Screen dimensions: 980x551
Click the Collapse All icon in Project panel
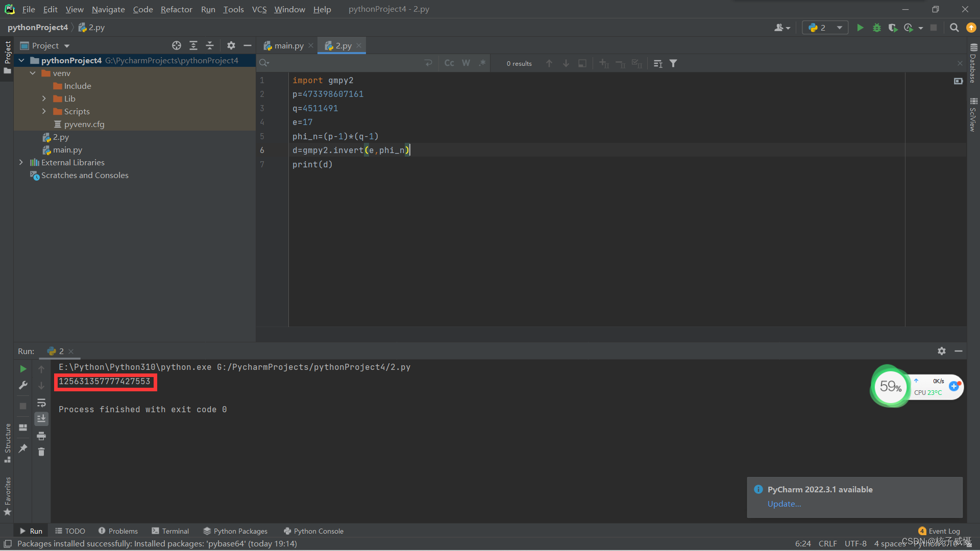point(210,45)
